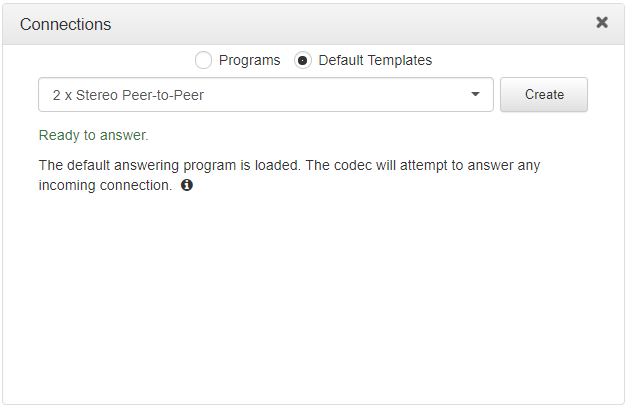628x406 pixels.
Task: Click the blank area right of Default Templates
Action: (520, 60)
